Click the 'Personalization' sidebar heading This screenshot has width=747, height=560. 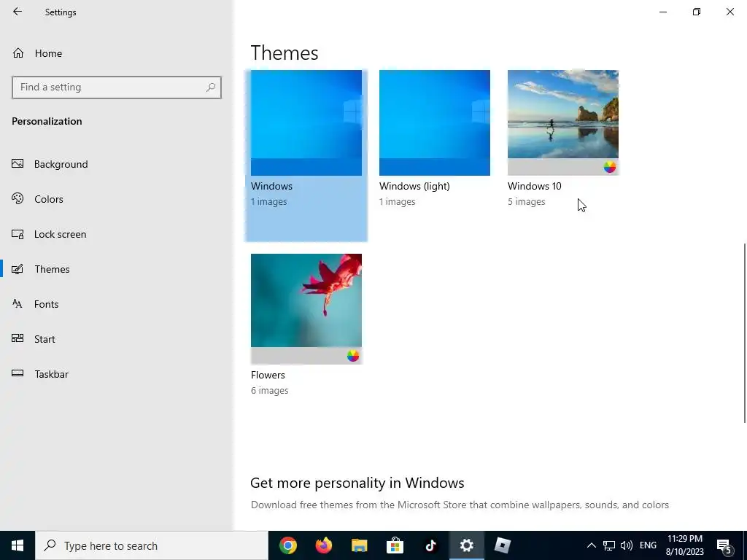tap(47, 121)
